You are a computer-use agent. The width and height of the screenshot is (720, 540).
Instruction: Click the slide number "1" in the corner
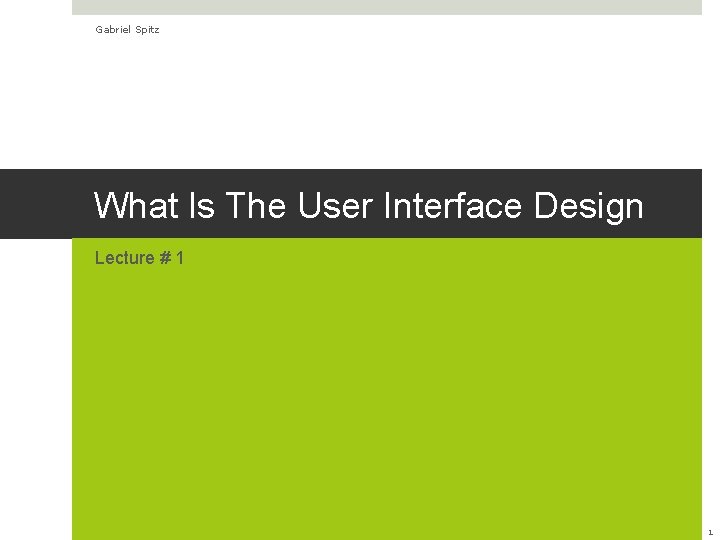pos(710,532)
